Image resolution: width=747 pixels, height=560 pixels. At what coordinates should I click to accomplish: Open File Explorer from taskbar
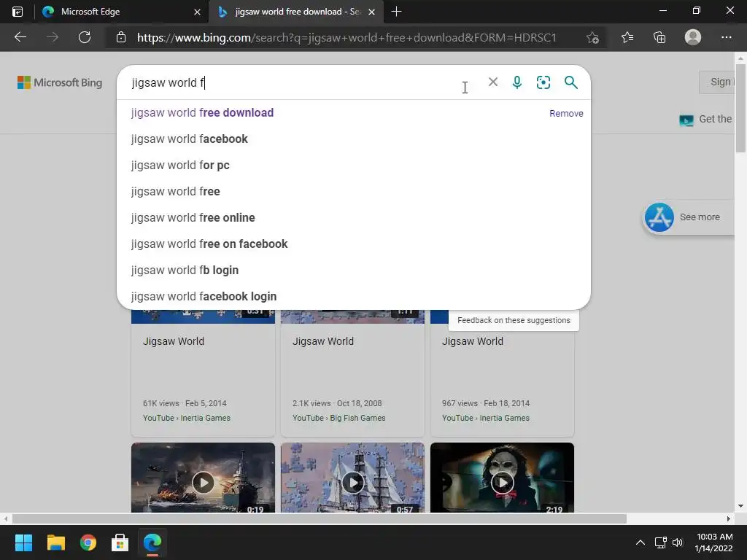pyautogui.click(x=55, y=542)
